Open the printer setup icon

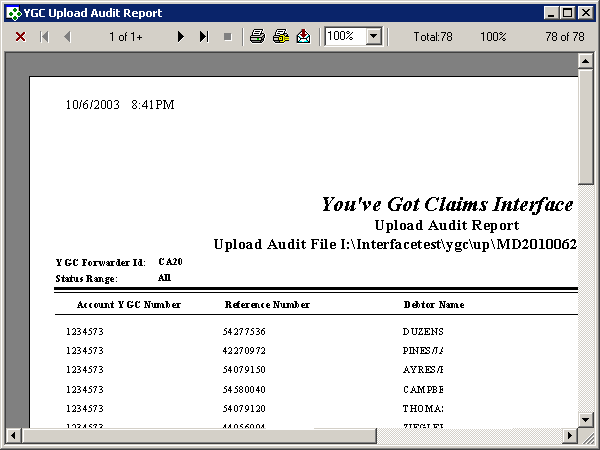pos(280,36)
